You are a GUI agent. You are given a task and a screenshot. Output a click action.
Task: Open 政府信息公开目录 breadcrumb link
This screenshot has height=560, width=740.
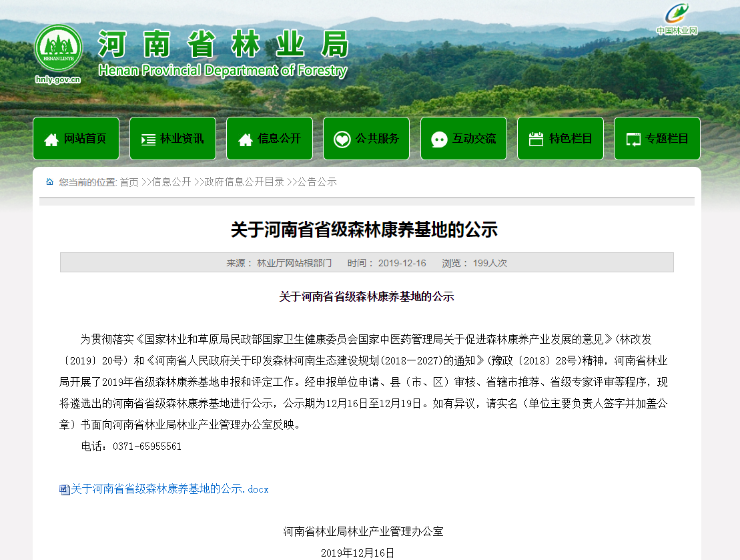(244, 182)
